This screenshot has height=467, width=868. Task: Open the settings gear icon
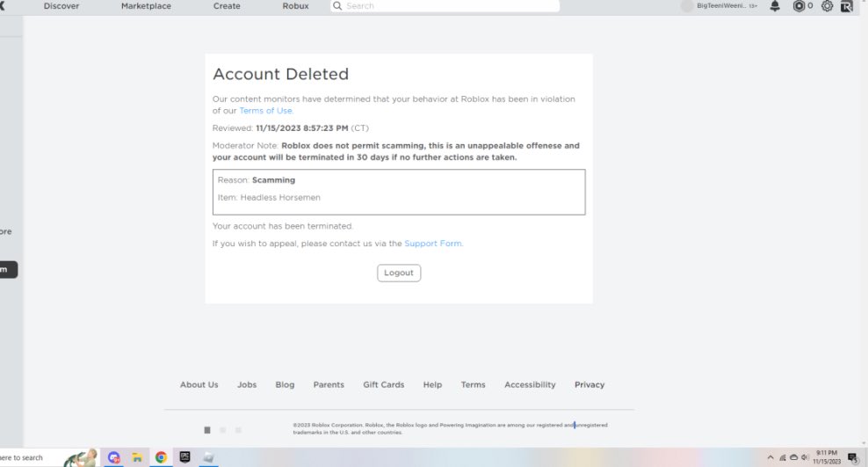tap(827, 6)
